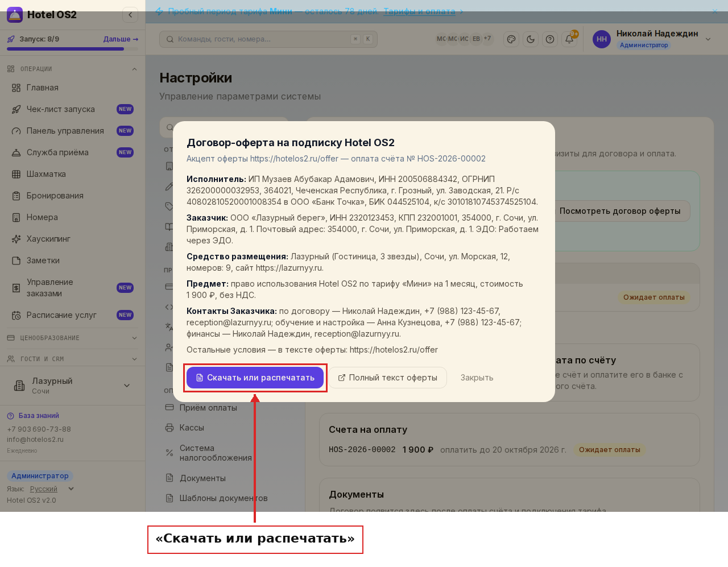Click the Кассы printer icon
The width and height of the screenshot is (728, 567).
pos(169,428)
